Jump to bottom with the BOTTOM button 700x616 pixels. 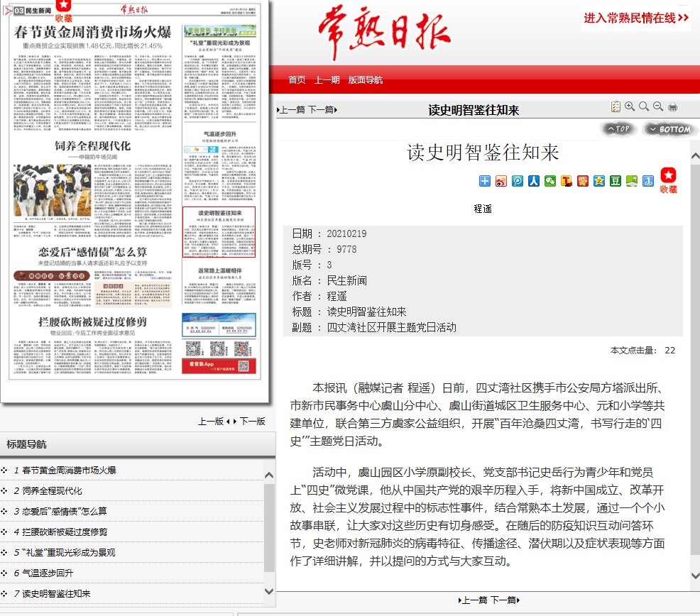[669, 129]
